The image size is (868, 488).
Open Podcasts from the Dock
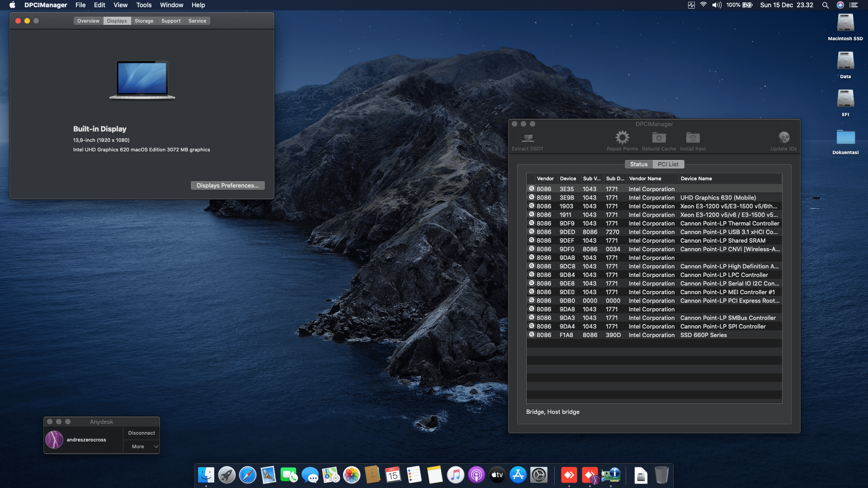tap(476, 475)
